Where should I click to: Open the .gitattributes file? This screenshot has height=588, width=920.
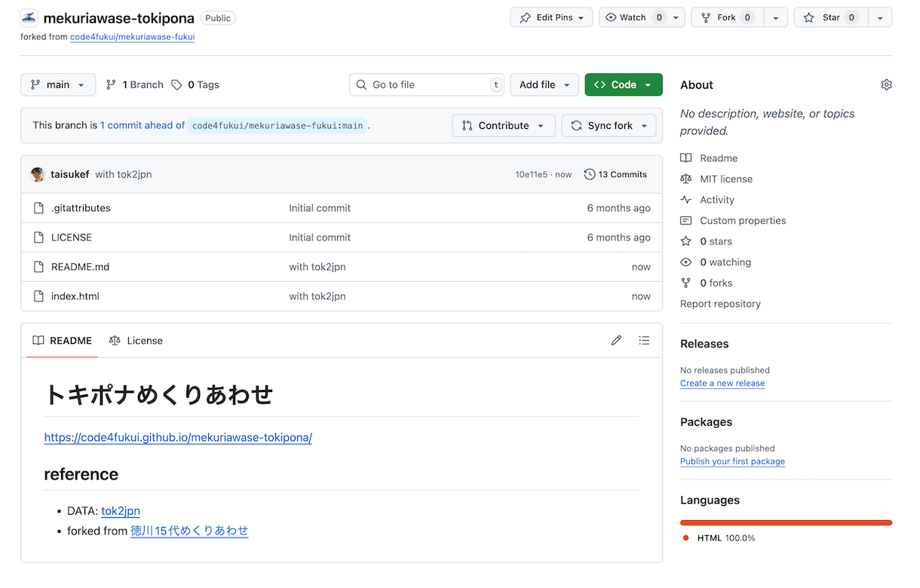point(81,208)
